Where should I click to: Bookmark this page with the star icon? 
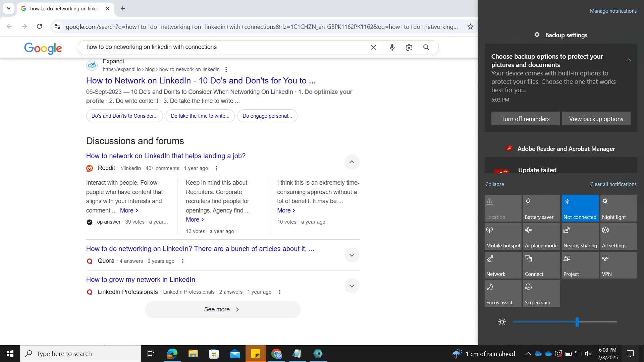coord(470,26)
